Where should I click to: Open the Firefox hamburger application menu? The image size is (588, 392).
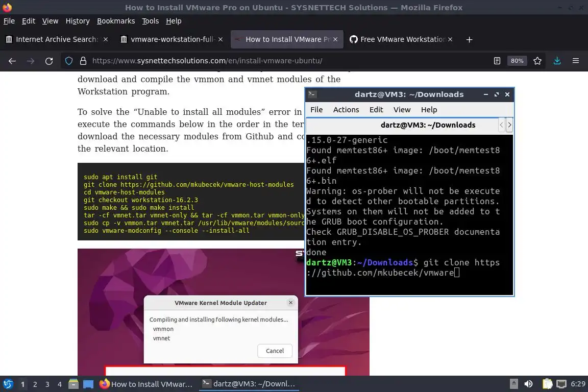(x=576, y=61)
